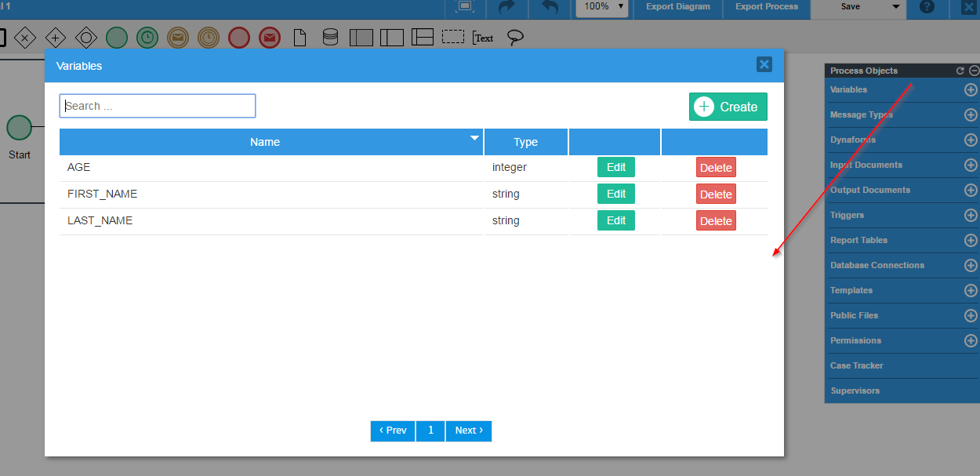Viewport: 980px width, 476px height.
Task: Refresh the Process Objects panel
Action: [x=960, y=71]
